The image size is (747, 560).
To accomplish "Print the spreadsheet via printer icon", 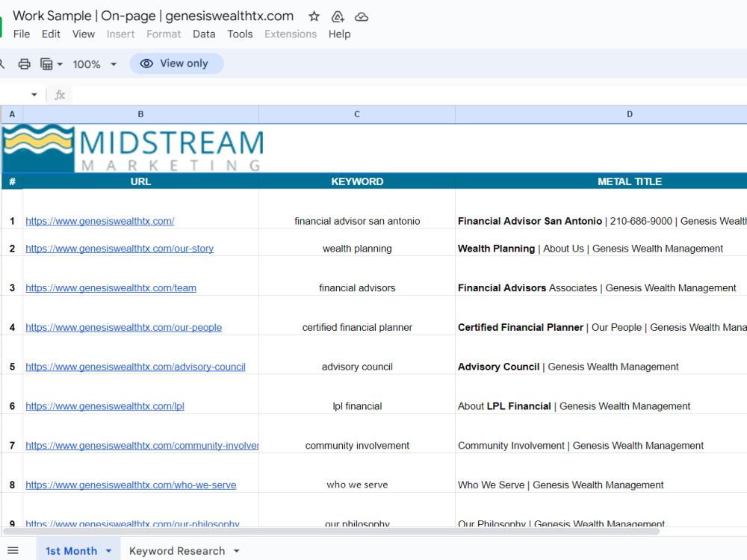I will [25, 63].
